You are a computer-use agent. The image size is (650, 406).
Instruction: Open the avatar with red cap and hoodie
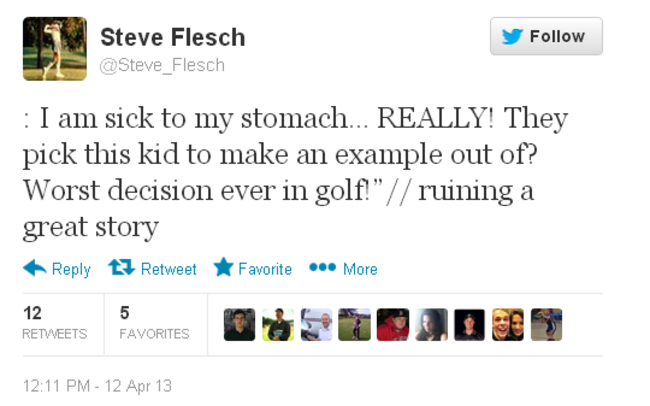(393, 325)
